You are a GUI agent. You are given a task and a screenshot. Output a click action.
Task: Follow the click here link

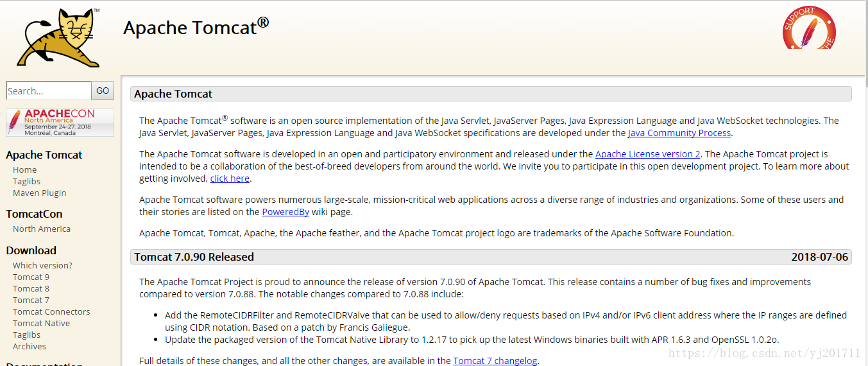[x=230, y=179]
